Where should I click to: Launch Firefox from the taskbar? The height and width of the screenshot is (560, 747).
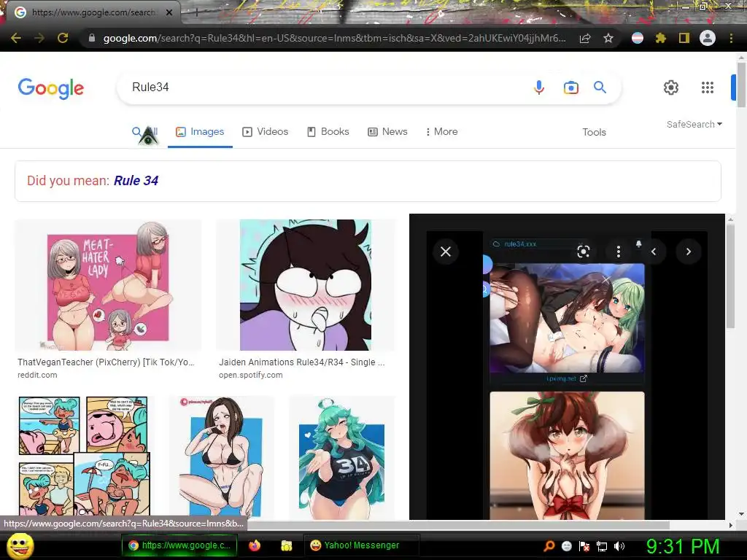pos(255,545)
